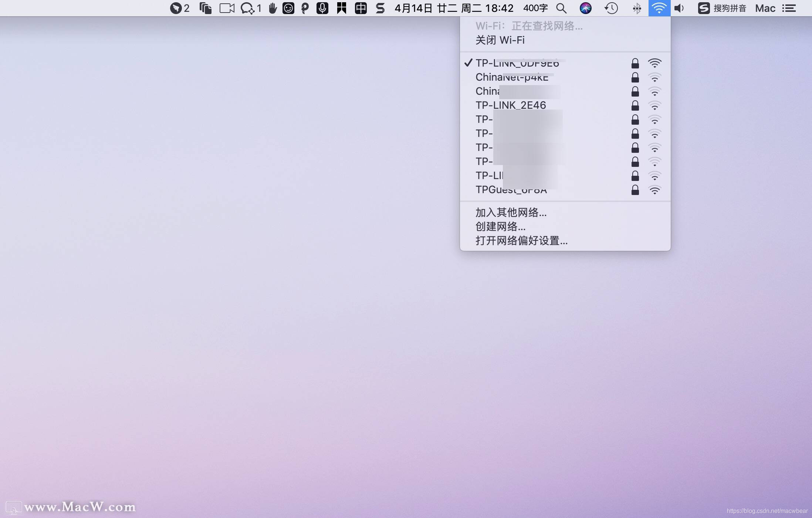Choose 创建网络... option
812x518 pixels.
(565, 226)
